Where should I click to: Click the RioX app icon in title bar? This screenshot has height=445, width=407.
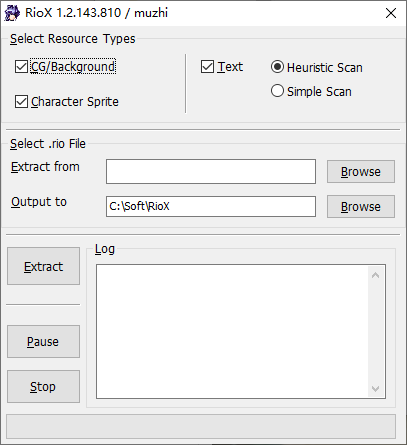coord(12,13)
